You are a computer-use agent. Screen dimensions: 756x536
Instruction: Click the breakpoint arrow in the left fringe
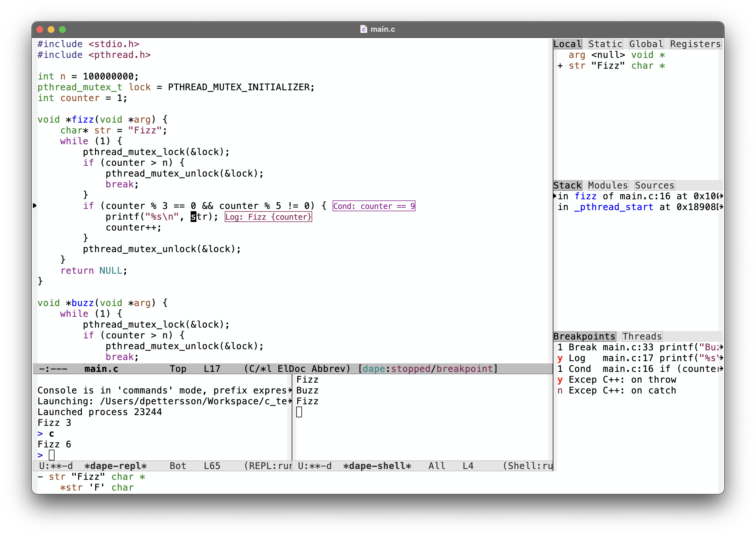(x=35, y=206)
